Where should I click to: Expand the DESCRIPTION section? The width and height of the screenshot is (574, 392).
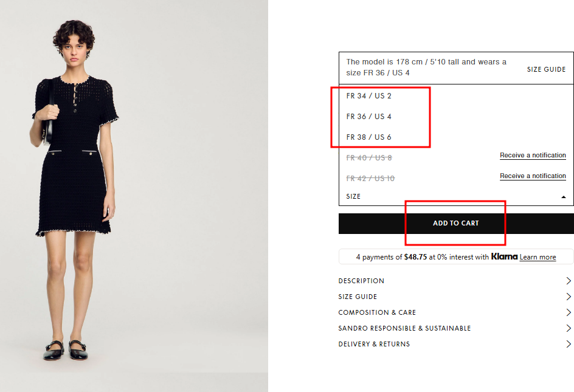tap(455, 281)
